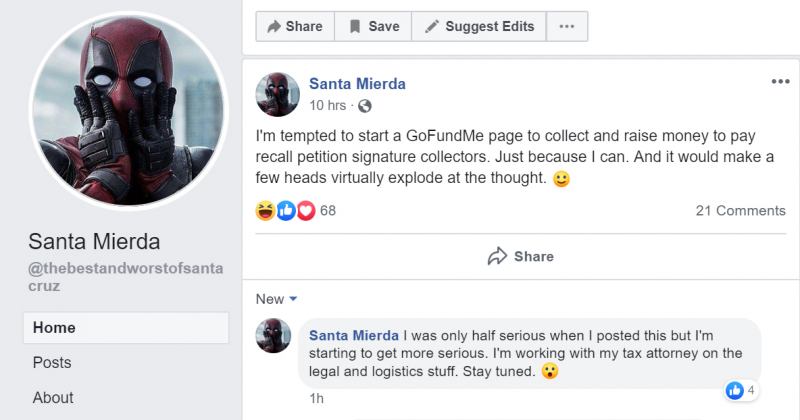View the 68 reactions count
This screenshot has width=800, height=420.
[328, 211]
